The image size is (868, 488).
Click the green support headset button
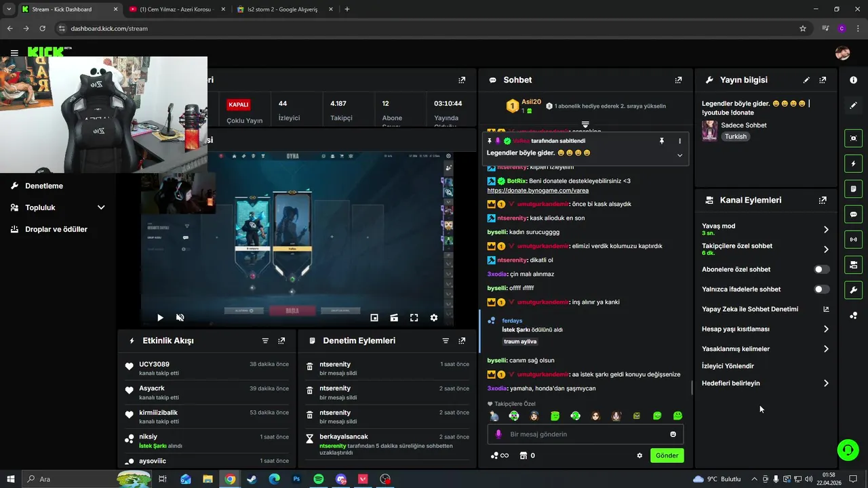tap(847, 449)
